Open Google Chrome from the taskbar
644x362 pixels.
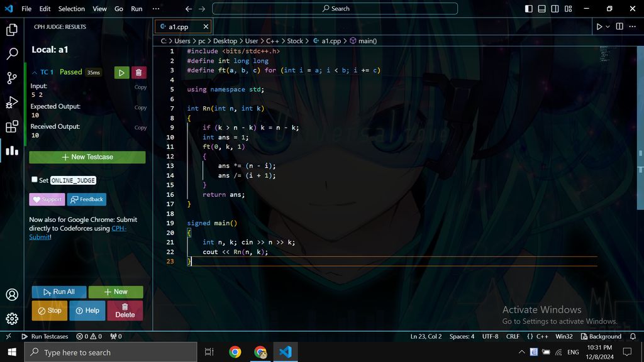[235, 352]
